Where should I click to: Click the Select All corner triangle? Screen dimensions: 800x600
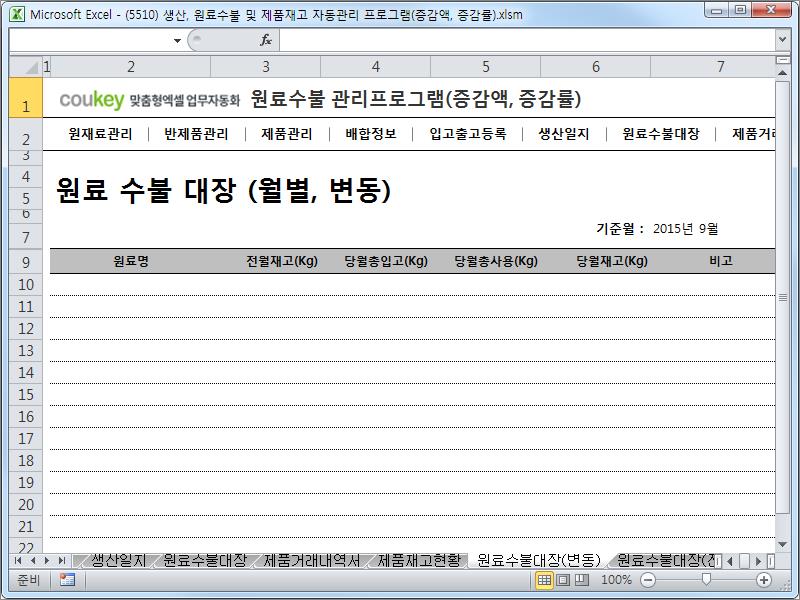(26, 67)
